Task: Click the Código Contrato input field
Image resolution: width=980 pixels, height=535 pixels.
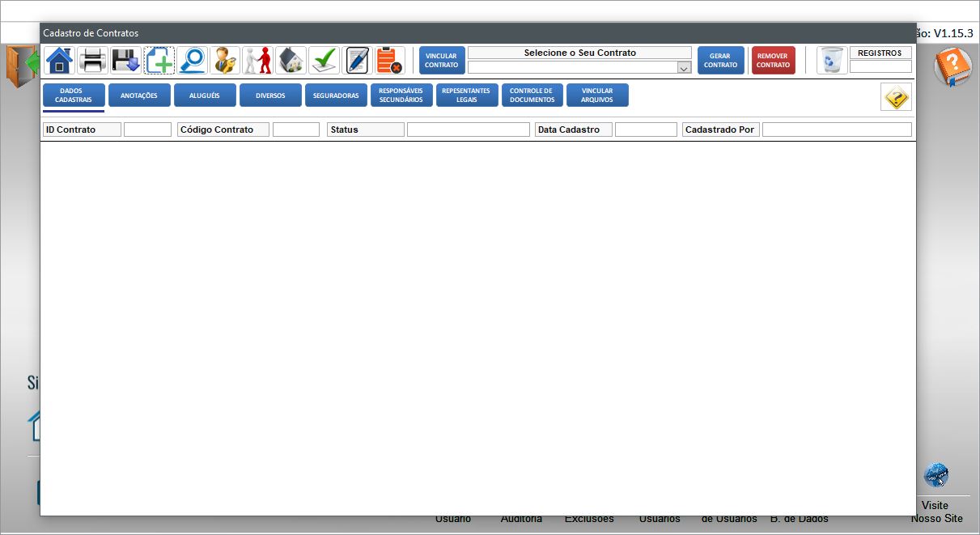Action: point(296,130)
